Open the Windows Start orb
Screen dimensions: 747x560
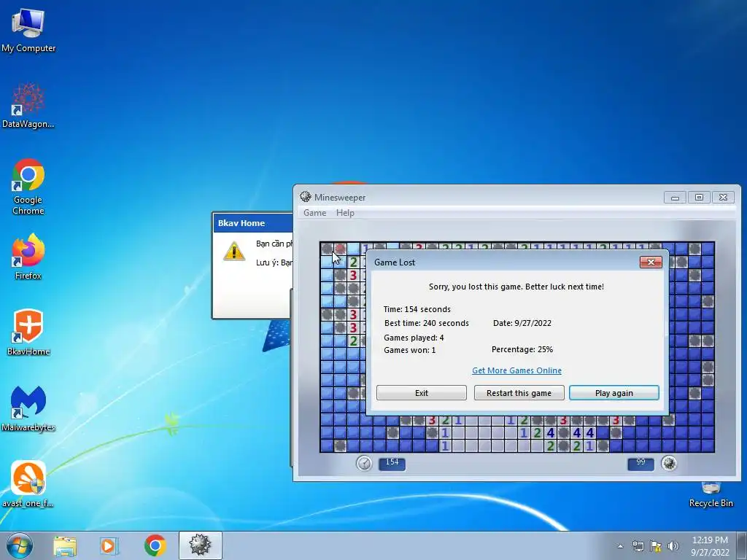[x=20, y=545]
